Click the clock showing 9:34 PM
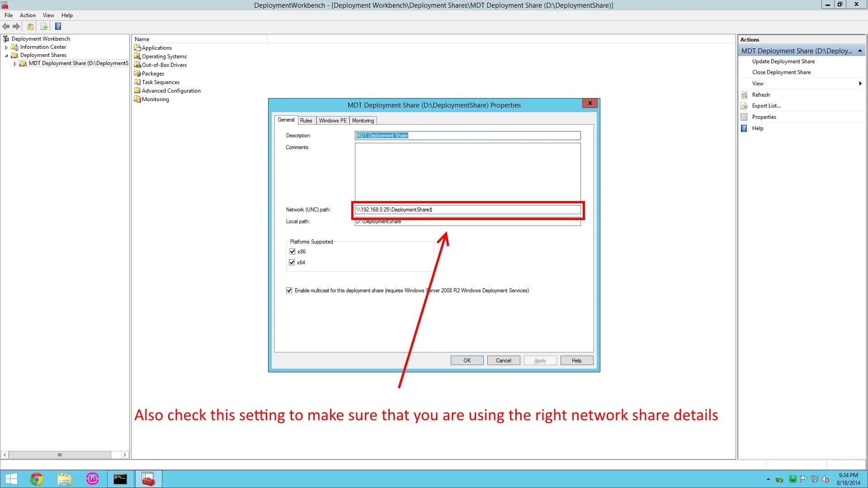The height and width of the screenshot is (488, 868). click(x=848, y=475)
